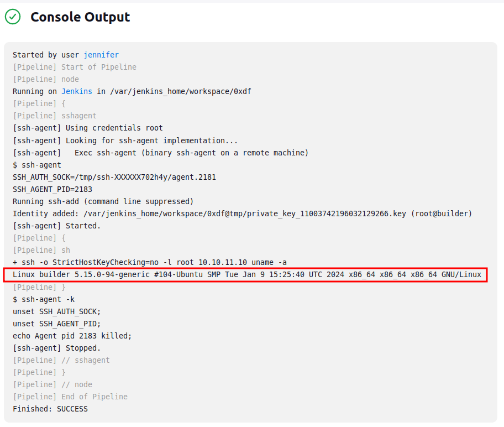Click the "Running ssh-add" line
Viewport: 504px width, 427px height.
tap(103, 201)
